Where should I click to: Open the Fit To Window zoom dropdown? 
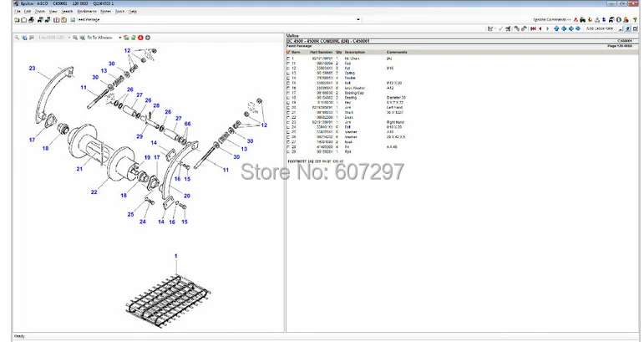click(x=120, y=38)
